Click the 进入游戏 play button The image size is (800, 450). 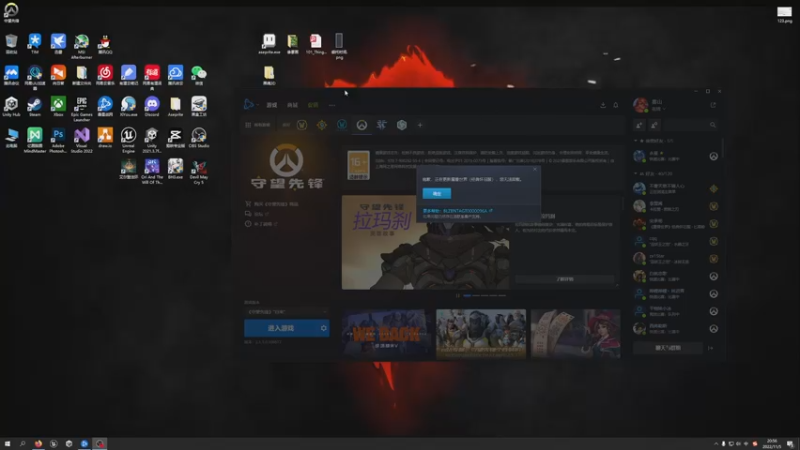[281, 328]
